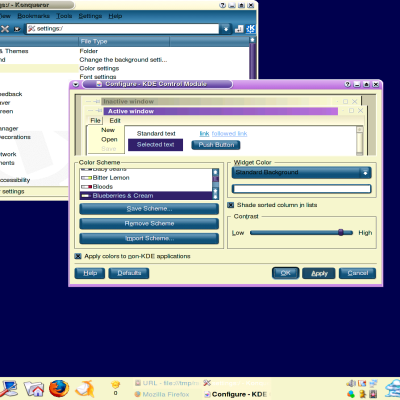Toggle Apply colors to non-KDE applications
Viewport: 400px width, 400px height.
pos(78,256)
